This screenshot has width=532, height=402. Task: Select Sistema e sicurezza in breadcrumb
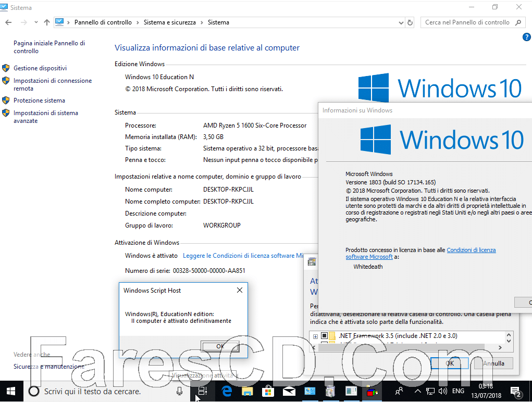pyautogui.click(x=170, y=22)
